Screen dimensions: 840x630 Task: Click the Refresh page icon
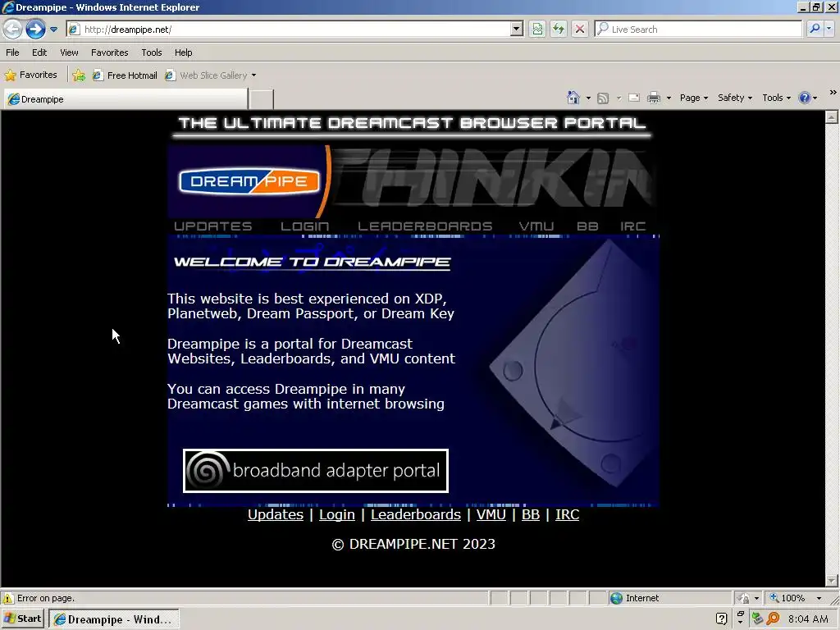tap(559, 30)
